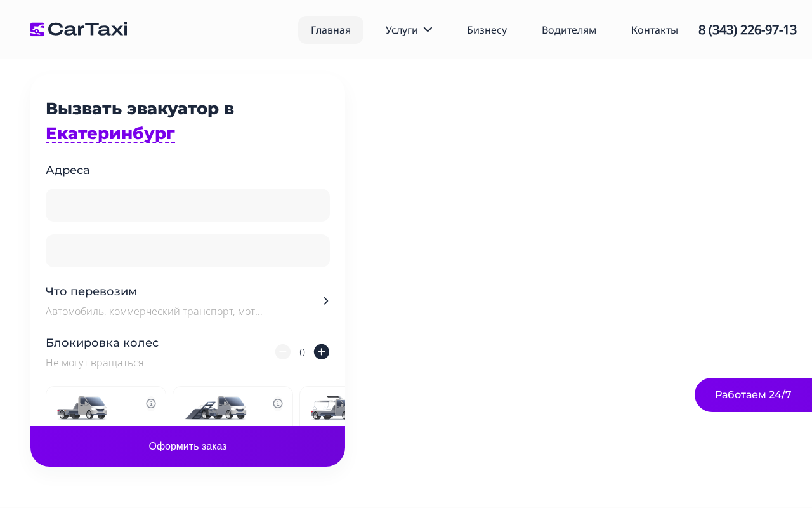Open info for the first tow truck
Viewport: 812px width, 508px height.
coord(151,403)
